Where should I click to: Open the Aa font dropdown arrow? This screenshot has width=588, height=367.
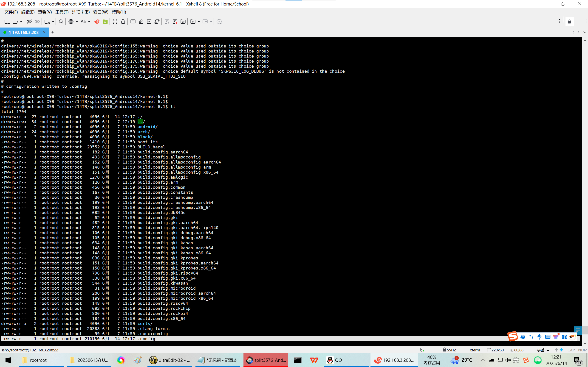[89, 22]
